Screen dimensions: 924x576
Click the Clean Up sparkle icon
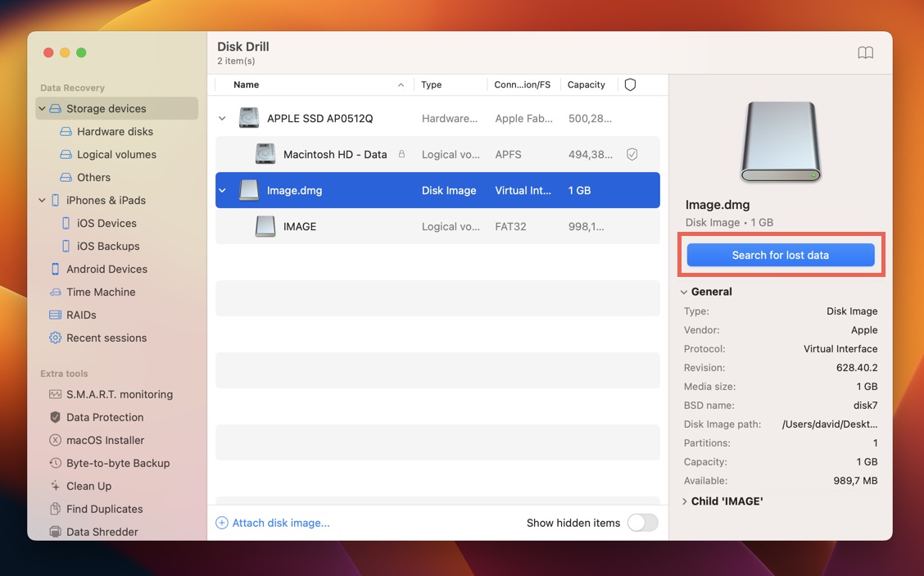tap(56, 487)
